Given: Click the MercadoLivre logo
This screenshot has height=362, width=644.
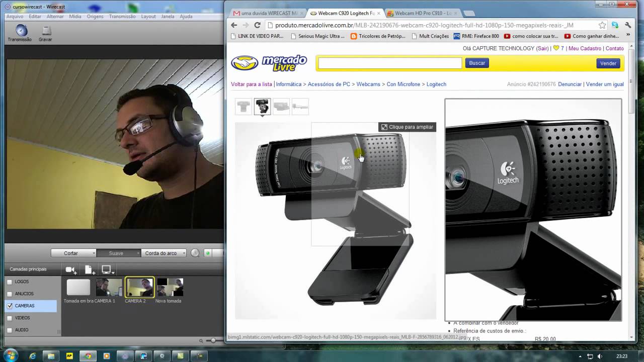Looking at the screenshot, I should coord(269,63).
